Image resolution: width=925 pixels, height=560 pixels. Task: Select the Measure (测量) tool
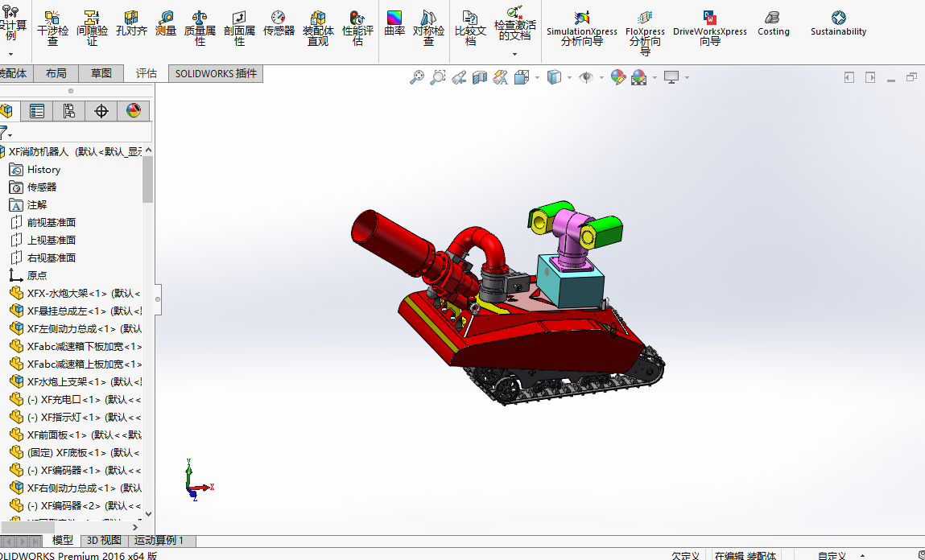point(166,23)
